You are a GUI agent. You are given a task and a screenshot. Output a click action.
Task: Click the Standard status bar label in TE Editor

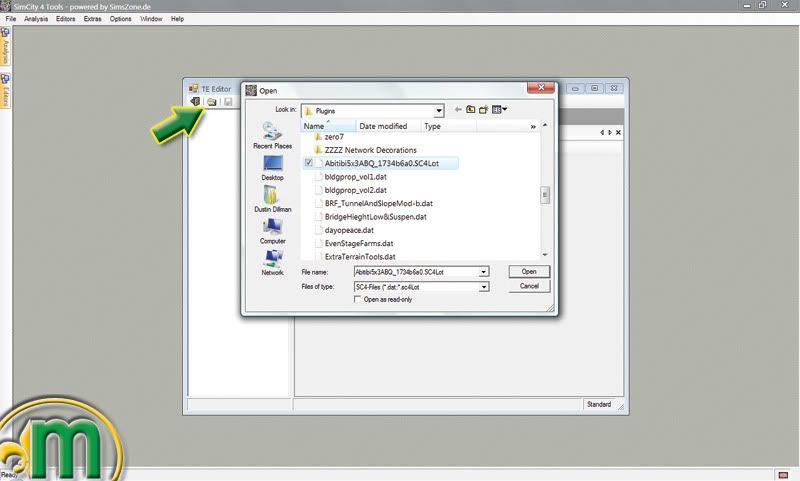pos(599,404)
